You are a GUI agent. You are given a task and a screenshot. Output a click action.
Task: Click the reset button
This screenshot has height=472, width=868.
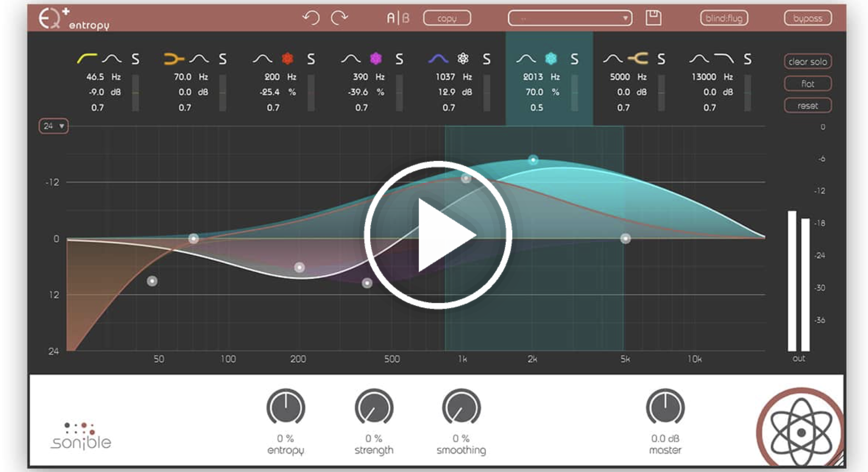808,106
